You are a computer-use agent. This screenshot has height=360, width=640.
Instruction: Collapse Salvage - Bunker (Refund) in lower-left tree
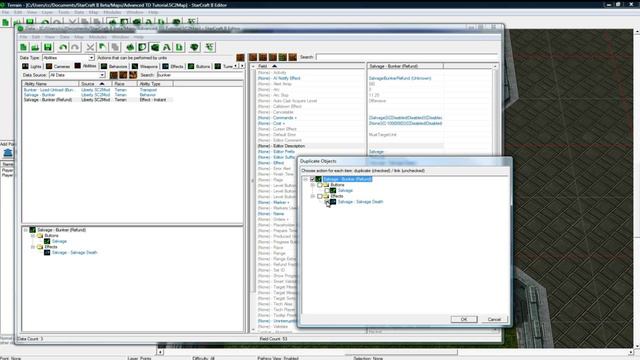point(26,230)
